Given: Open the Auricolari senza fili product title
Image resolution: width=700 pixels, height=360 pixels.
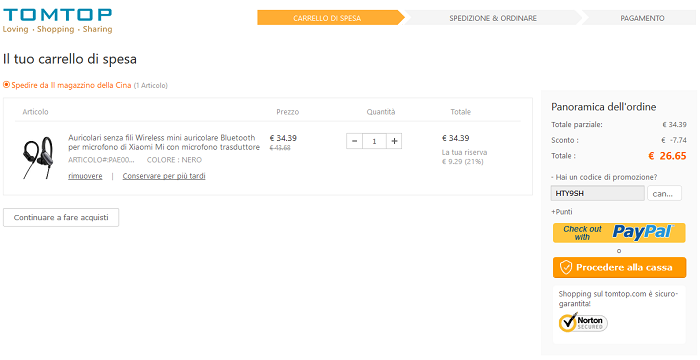Looking at the screenshot, I should 164,142.
